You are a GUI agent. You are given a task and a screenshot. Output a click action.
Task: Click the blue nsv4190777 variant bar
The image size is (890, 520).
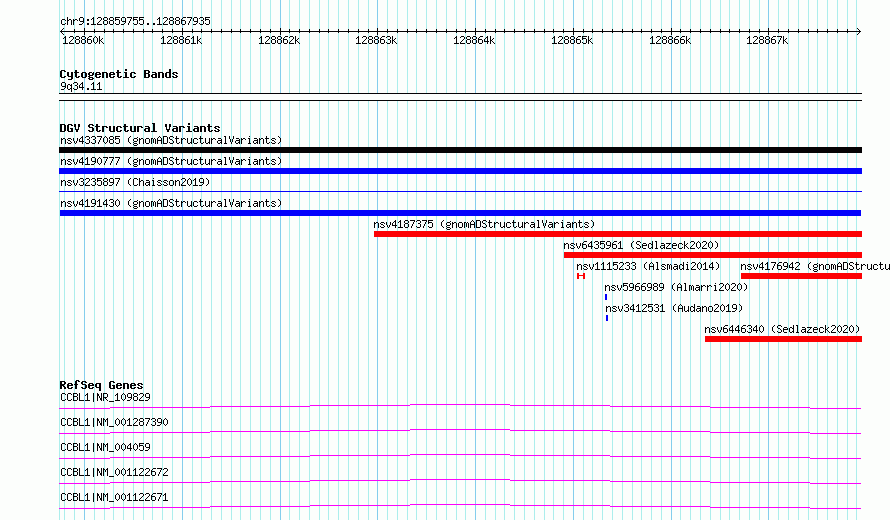[x=460, y=171]
